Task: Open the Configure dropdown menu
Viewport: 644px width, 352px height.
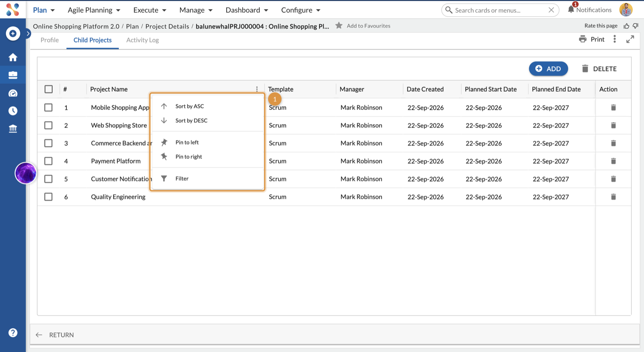Action: pyautogui.click(x=301, y=10)
